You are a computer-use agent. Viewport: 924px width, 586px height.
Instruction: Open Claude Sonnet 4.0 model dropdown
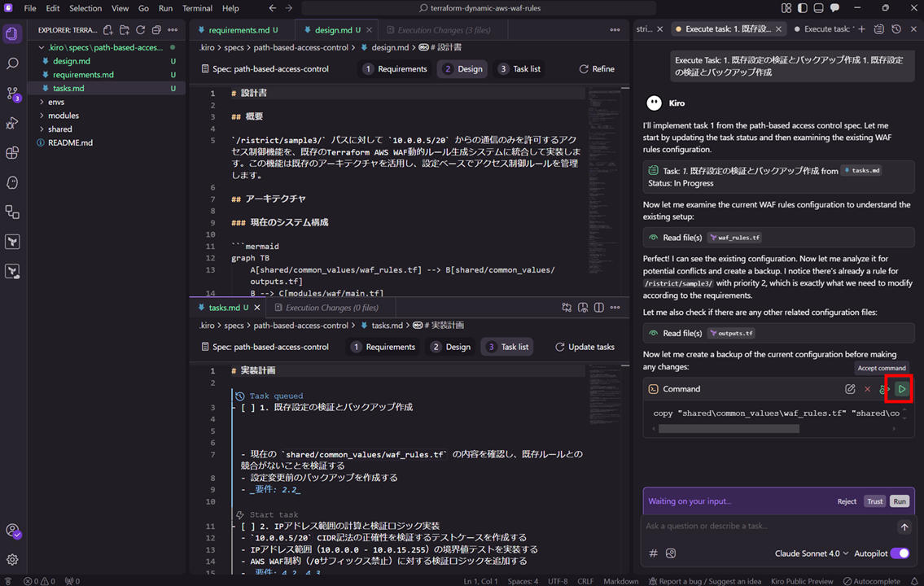pos(812,553)
